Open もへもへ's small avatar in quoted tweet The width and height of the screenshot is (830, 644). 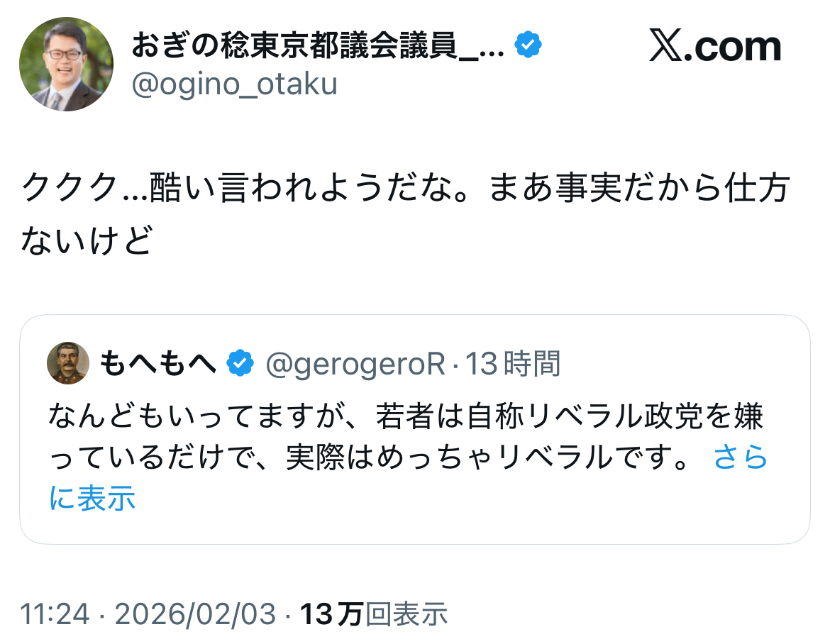(x=68, y=364)
